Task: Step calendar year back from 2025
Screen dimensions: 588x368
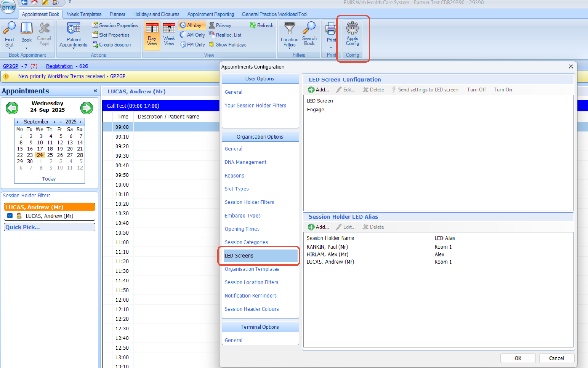Action: [x=61, y=122]
